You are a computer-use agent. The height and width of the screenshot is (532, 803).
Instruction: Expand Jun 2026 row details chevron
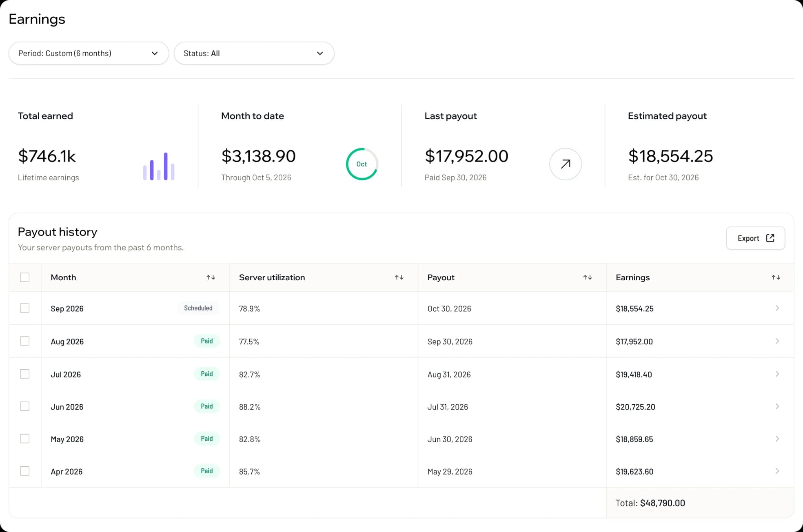[777, 406]
